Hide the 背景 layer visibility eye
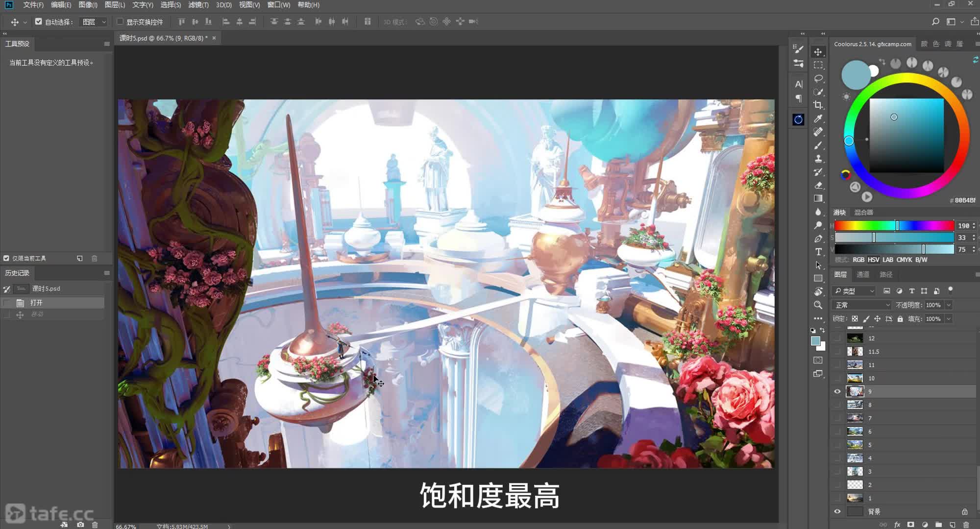Image resolution: width=980 pixels, height=529 pixels. [837, 511]
